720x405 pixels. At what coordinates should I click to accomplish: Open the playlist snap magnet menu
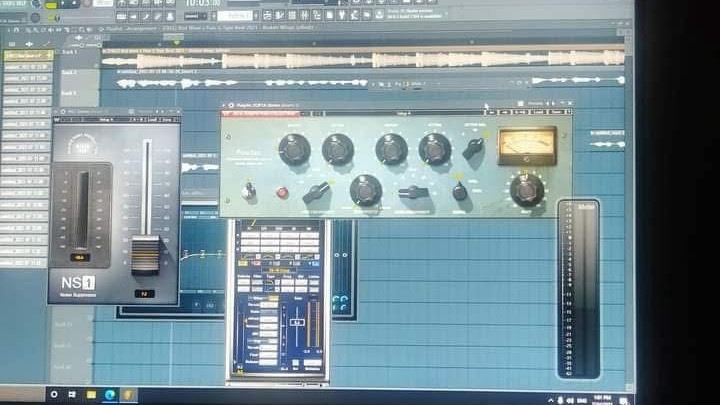click(16, 30)
